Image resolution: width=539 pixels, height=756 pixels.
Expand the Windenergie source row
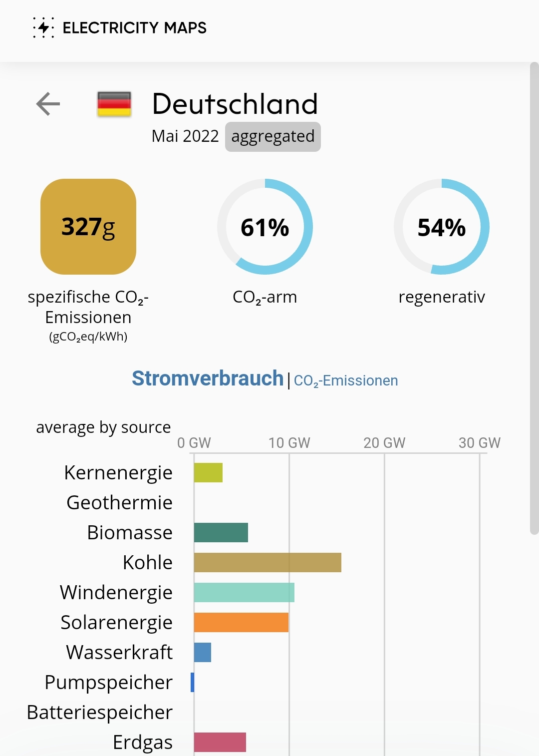(x=115, y=592)
